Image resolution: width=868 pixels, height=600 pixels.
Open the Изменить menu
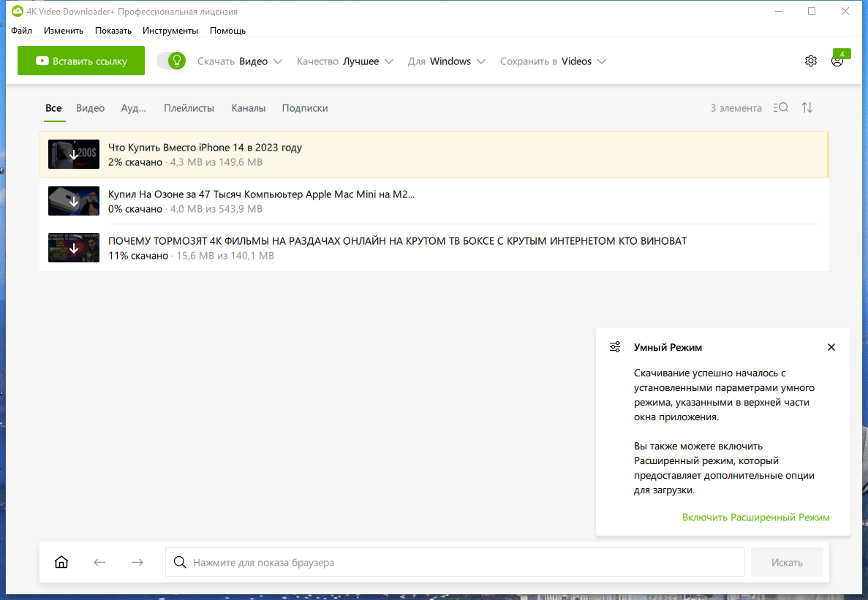click(x=64, y=31)
